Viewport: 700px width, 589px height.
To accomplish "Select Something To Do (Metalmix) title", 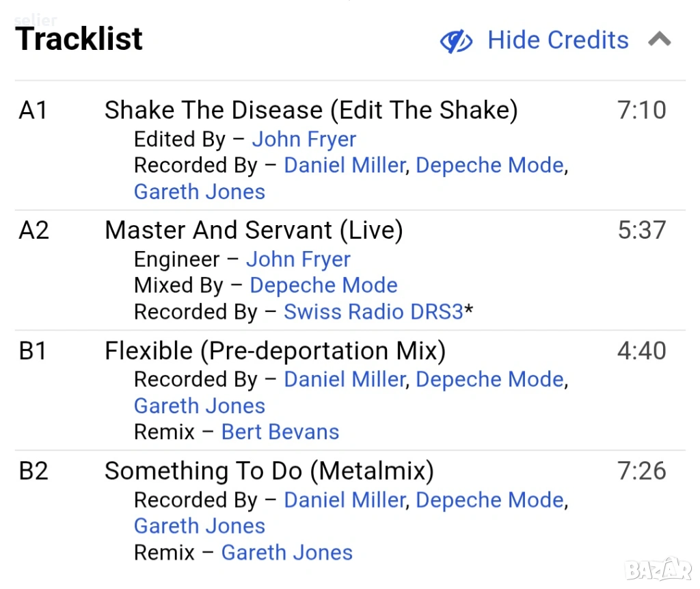I will click(269, 471).
